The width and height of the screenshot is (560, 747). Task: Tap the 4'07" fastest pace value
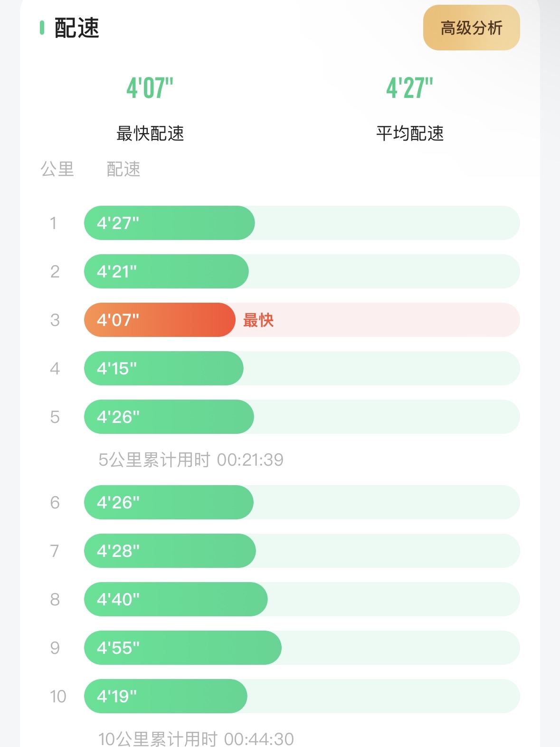150,88
